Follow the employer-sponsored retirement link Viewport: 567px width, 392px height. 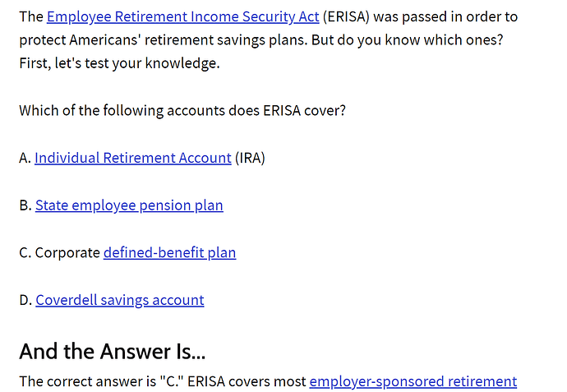413,381
